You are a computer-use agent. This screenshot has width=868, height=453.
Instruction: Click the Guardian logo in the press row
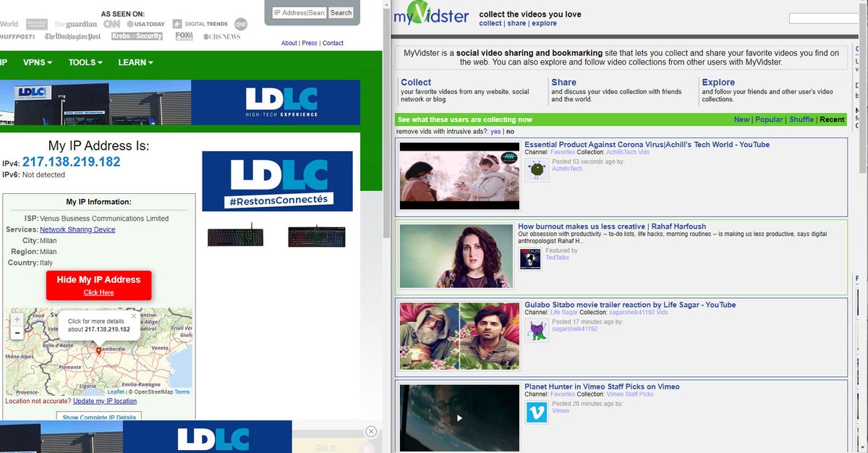point(76,24)
